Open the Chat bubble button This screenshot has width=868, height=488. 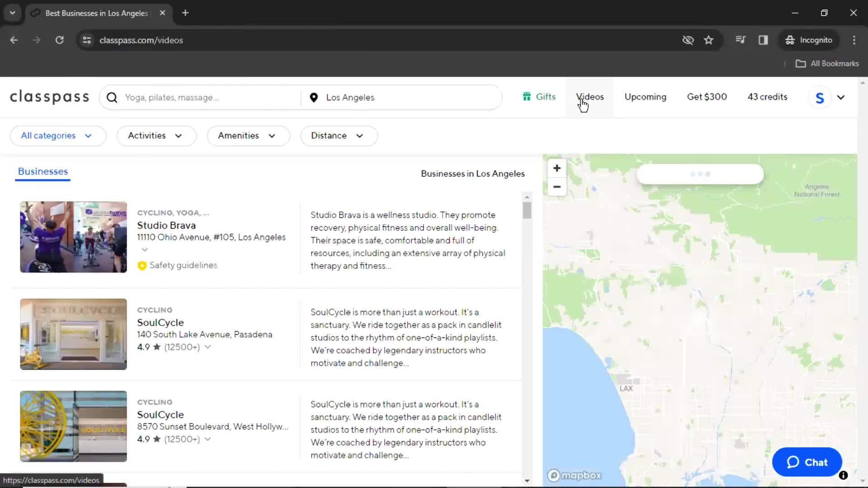pyautogui.click(x=807, y=462)
